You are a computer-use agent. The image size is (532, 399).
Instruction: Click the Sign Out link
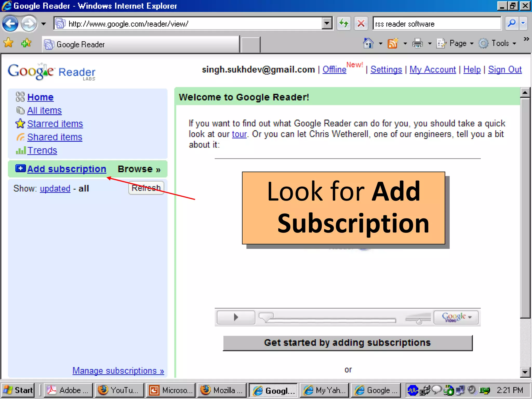click(x=505, y=69)
